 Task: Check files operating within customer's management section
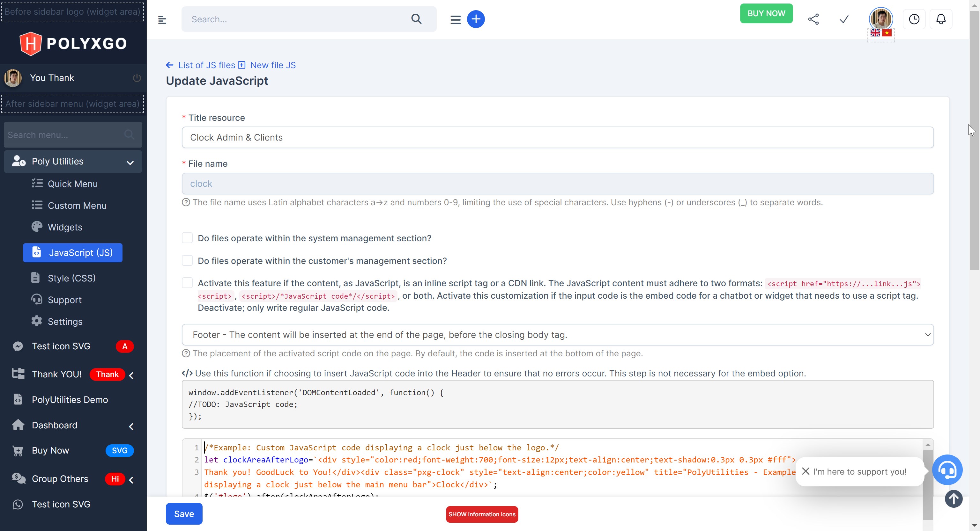(x=187, y=260)
